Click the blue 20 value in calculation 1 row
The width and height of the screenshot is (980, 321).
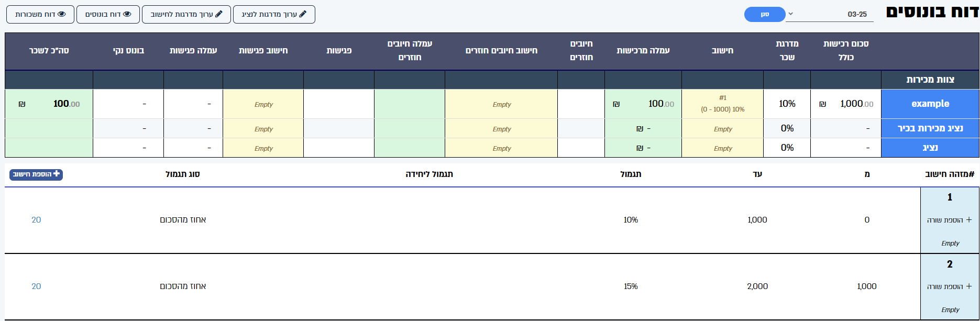[x=36, y=220]
